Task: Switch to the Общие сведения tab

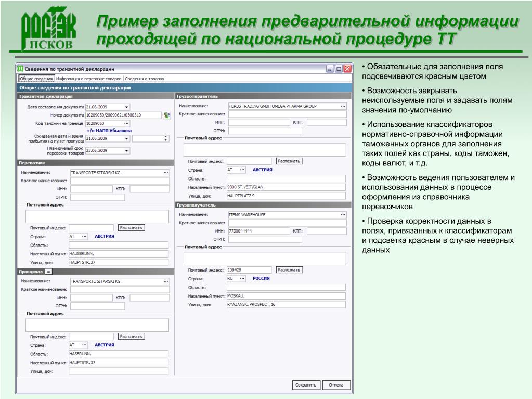Action: tap(36, 79)
